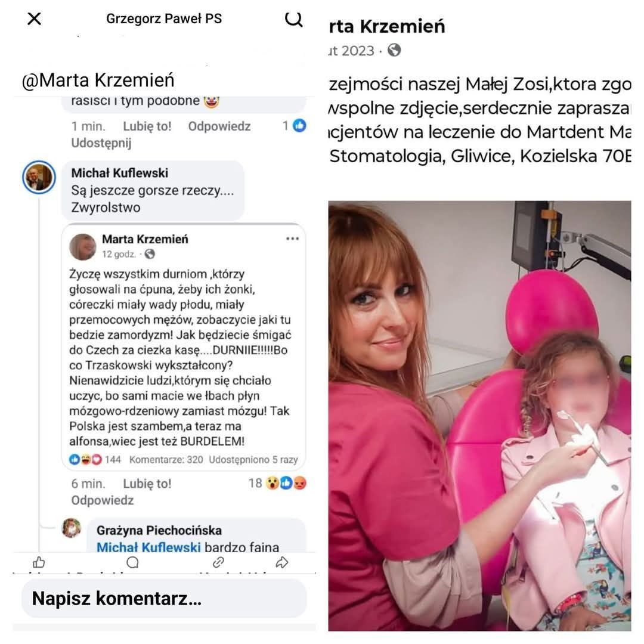Open the Komentarze: 320 link
This screenshot has width=644, height=644.
point(166,460)
